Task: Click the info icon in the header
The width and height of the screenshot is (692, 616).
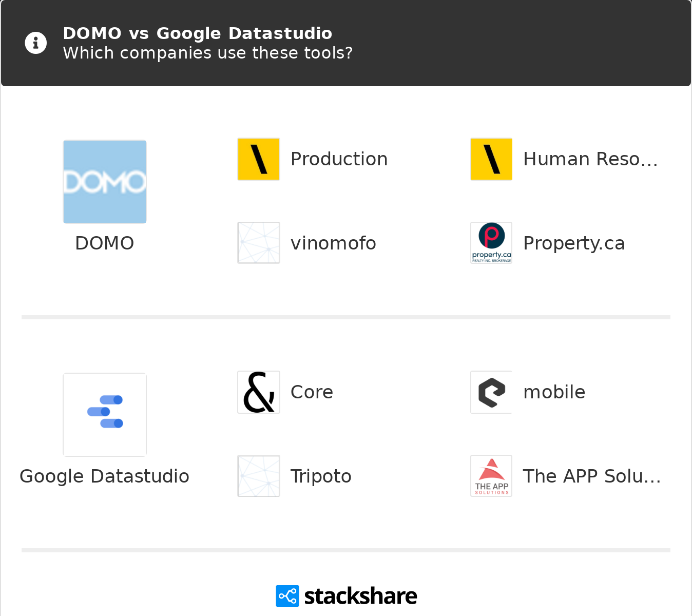Action: [36, 43]
